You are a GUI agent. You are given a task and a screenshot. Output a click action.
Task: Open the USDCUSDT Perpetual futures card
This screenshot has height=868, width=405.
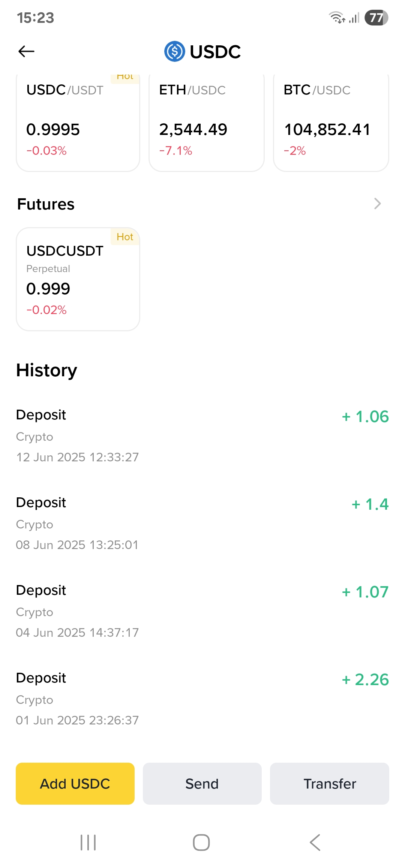tap(78, 279)
